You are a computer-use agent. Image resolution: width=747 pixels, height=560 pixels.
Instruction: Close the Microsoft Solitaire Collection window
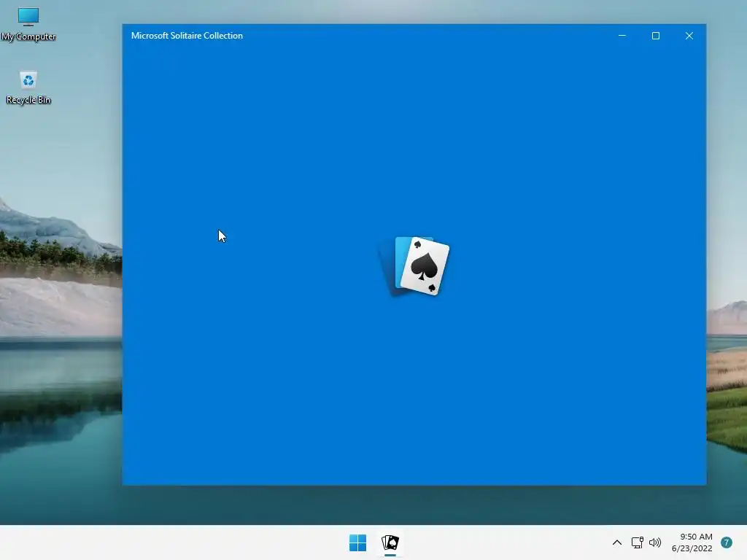click(x=689, y=36)
